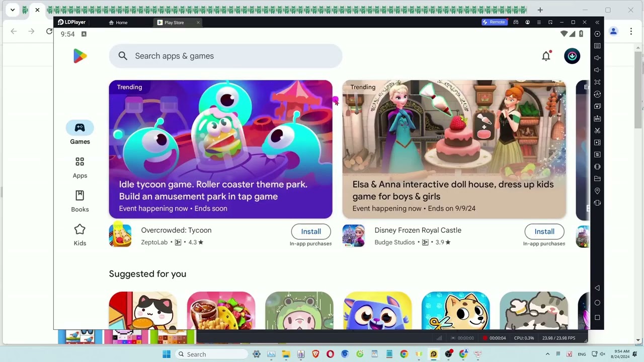Select the LDPlayer Play Store tab
This screenshot has width=644, height=362.
click(x=174, y=23)
